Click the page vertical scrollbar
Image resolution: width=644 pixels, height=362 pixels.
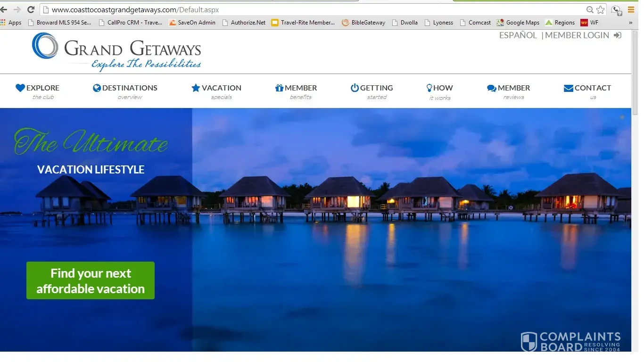[x=635, y=189]
